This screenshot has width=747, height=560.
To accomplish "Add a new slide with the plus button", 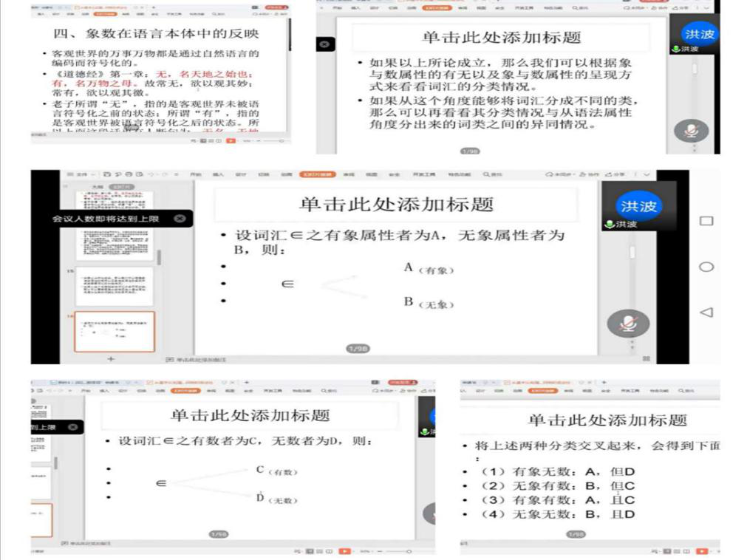I will pos(111,358).
